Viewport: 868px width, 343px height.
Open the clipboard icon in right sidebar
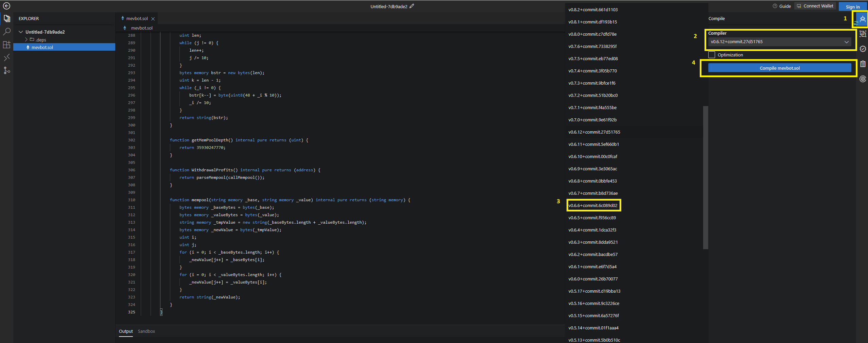pyautogui.click(x=863, y=64)
